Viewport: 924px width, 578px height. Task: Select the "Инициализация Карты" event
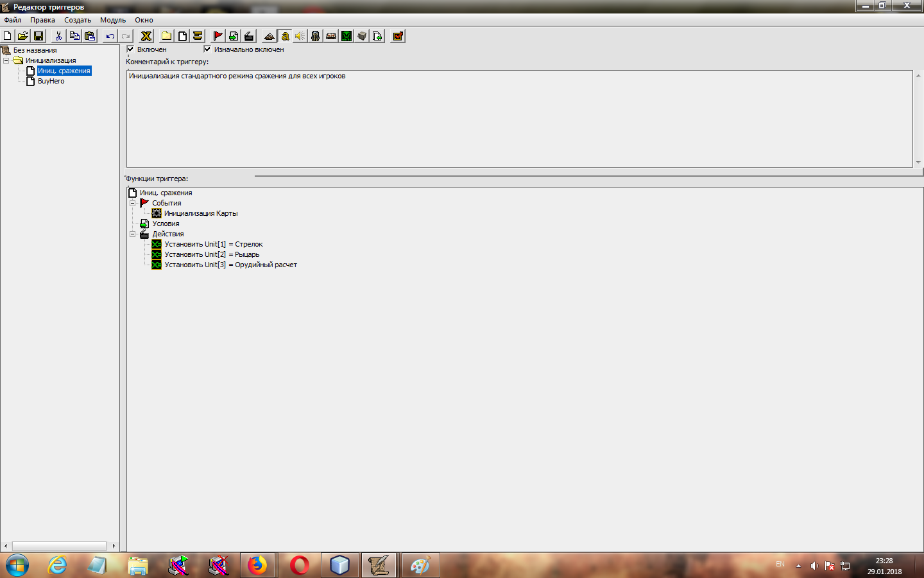coord(201,213)
